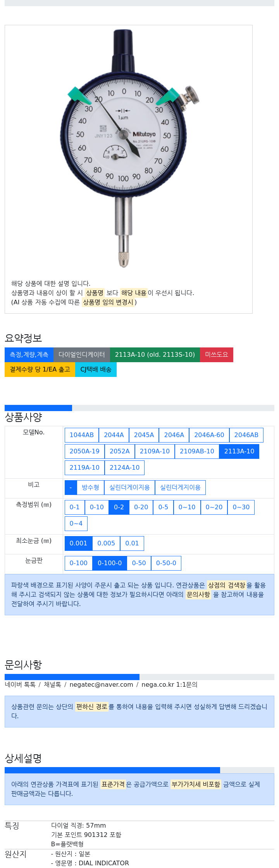This screenshot has height=868, width=279.
Task: Choose the 실린더게이지용 option
Action: click(x=129, y=488)
